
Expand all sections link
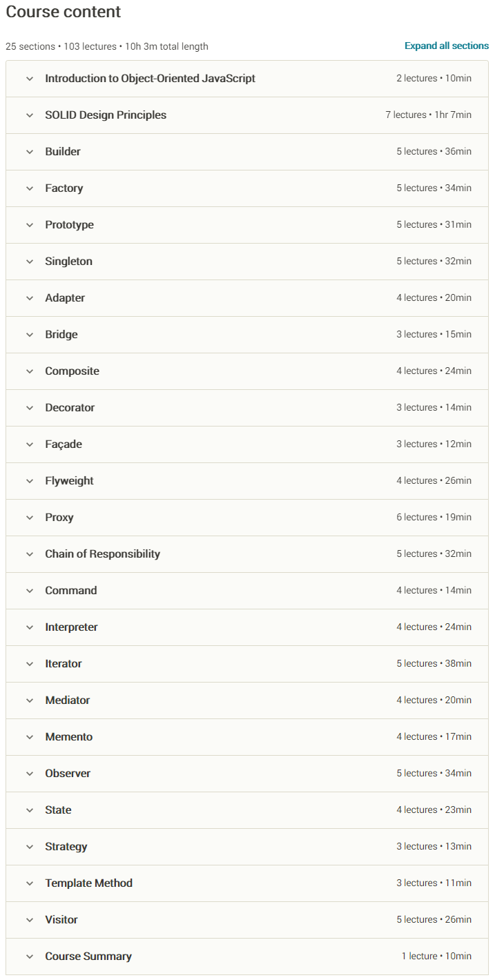click(x=447, y=46)
